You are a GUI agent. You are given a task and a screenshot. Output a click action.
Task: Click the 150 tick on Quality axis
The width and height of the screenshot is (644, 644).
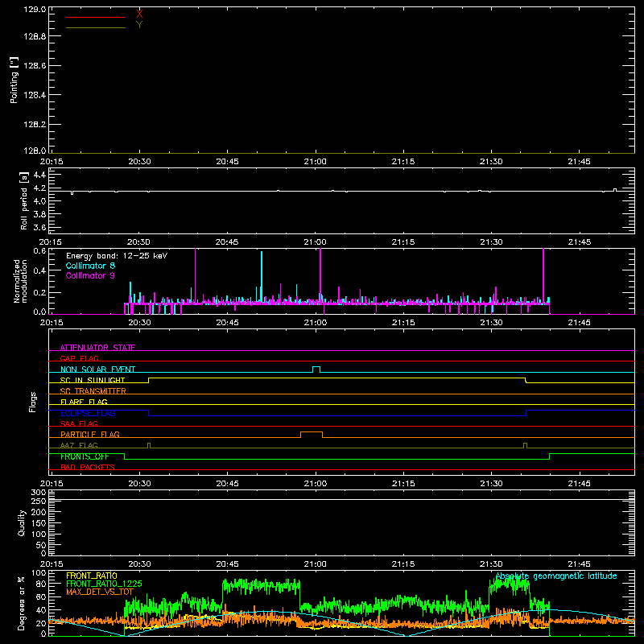[x=38, y=523]
